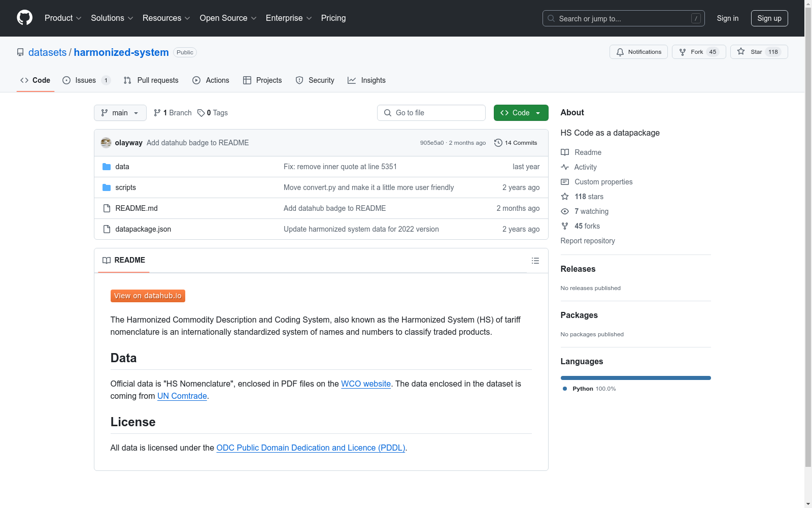Follow the UN Comtrade link

pyautogui.click(x=182, y=396)
